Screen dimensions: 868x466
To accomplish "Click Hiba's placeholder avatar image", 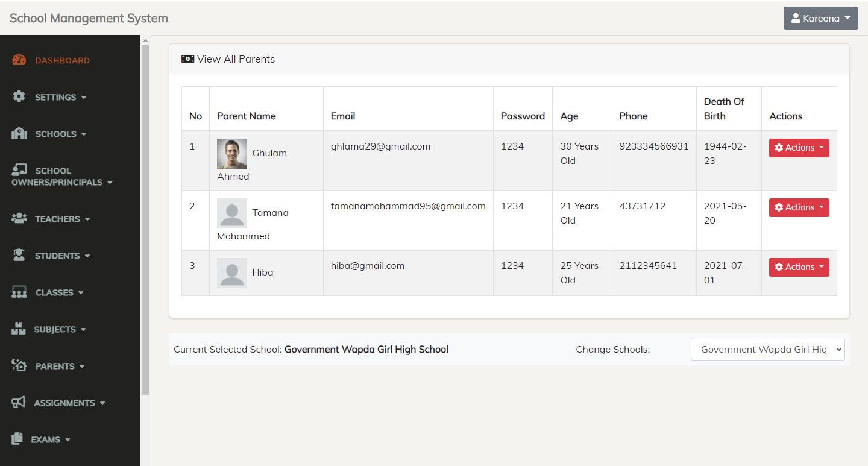I will [x=232, y=272].
